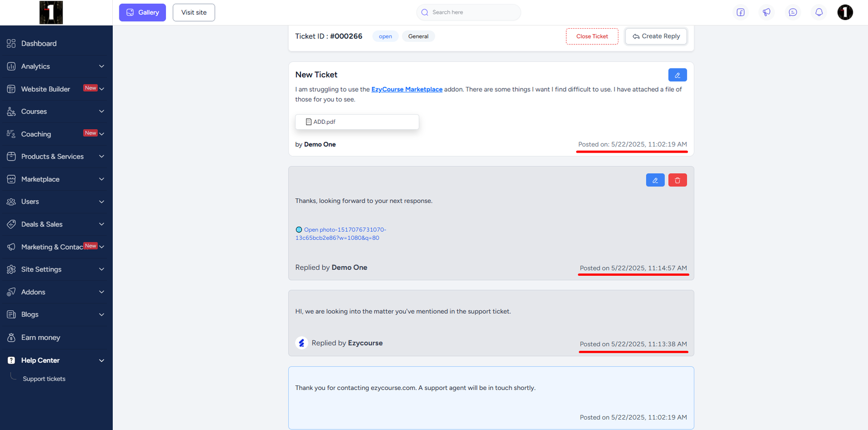Edit the New Ticket post

click(x=677, y=75)
